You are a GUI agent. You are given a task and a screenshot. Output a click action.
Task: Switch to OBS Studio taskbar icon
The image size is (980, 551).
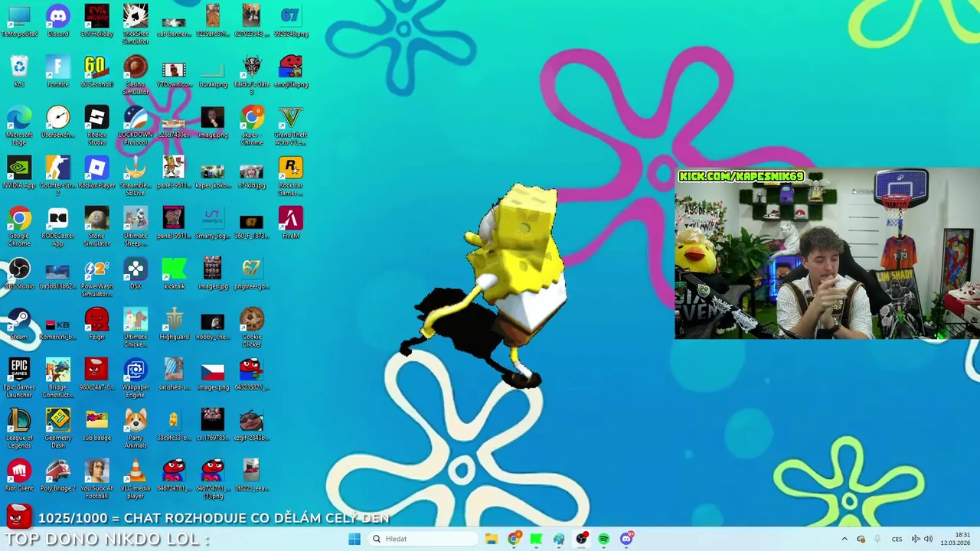point(582,539)
